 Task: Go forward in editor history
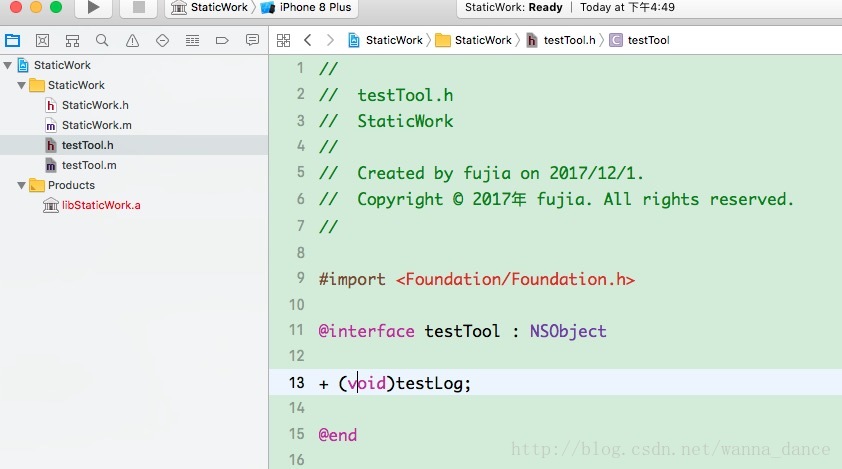pos(330,40)
